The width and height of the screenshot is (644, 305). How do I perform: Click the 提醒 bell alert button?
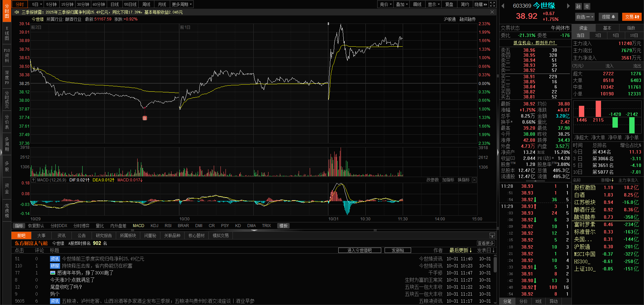(608, 17)
